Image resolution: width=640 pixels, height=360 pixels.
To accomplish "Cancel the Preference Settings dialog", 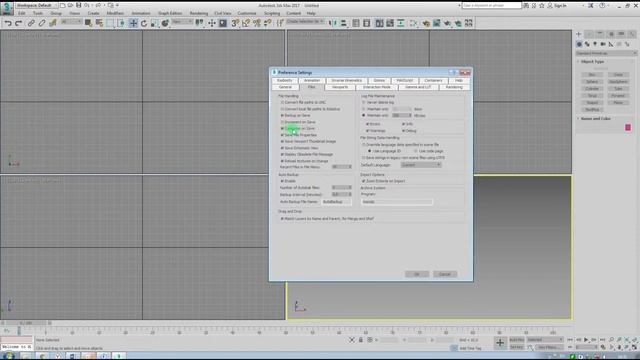I will pyautogui.click(x=444, y=274).
